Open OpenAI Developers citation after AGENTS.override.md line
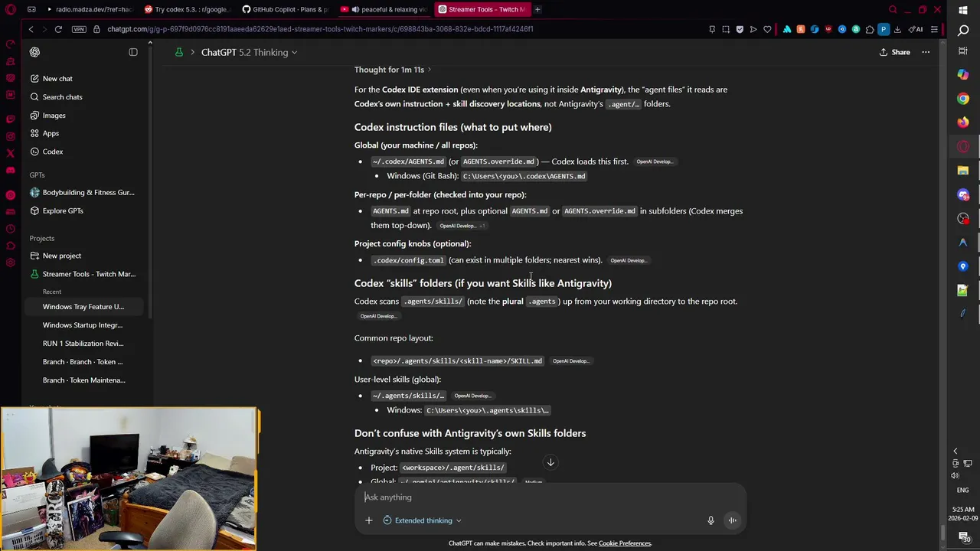Screen dimensions: 980x551 point(655,161)
